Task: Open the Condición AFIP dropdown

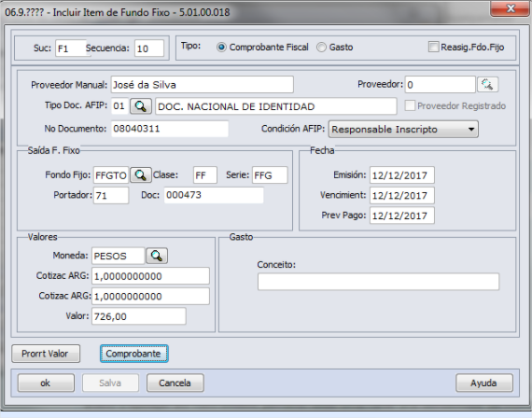Action: click(x=403, y=130)
